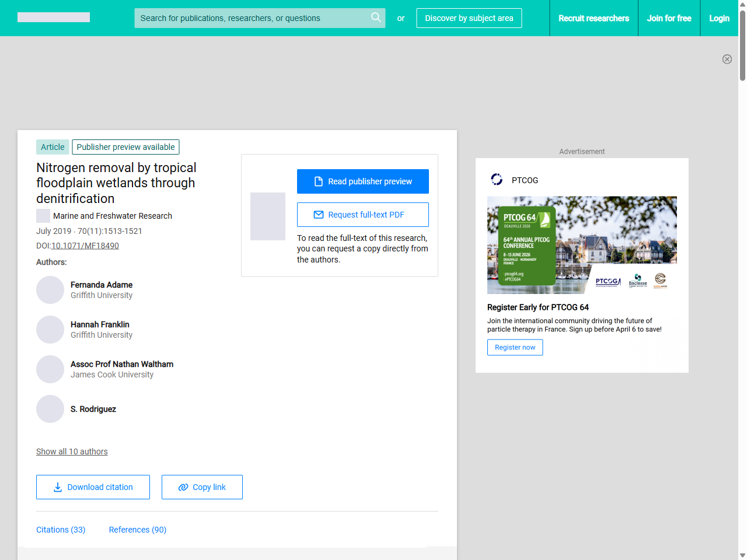747x560 pixels.
Task: Follow the DOI link 10.1071/MF18490
Action: (85, 245)
